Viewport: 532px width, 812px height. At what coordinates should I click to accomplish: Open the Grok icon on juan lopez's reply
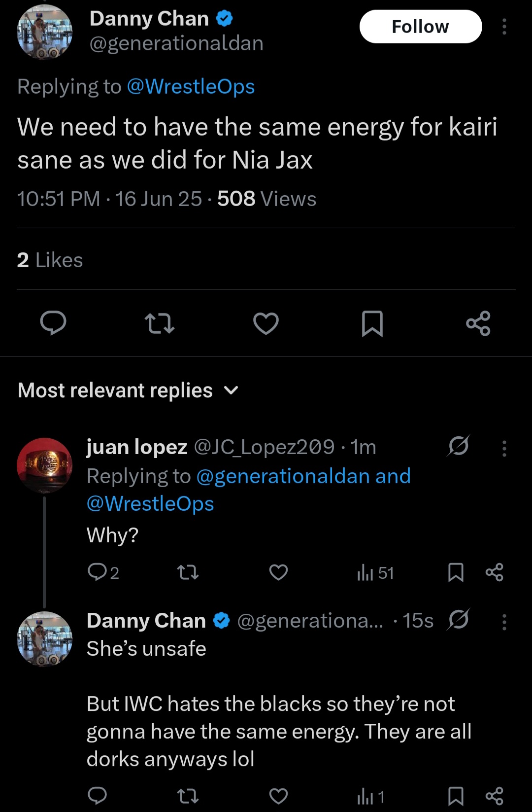[x=459, y=446]
